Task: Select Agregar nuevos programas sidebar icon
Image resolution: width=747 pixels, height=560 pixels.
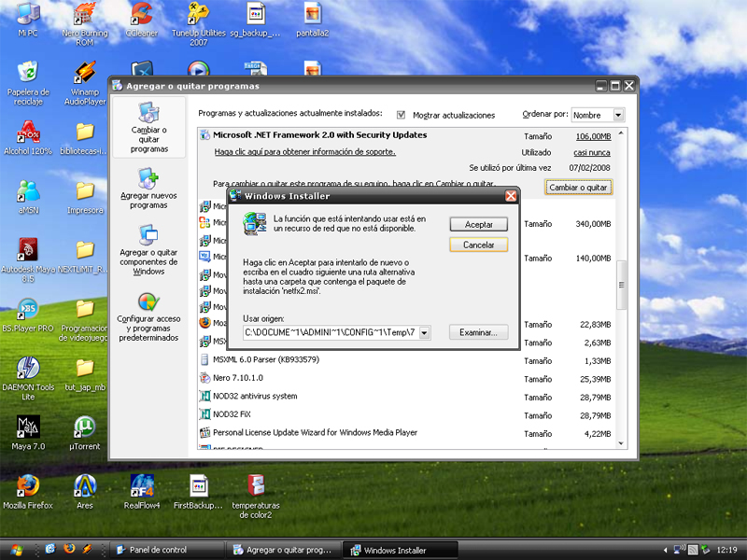Action: pyautogui.click(x=148, y=189)
